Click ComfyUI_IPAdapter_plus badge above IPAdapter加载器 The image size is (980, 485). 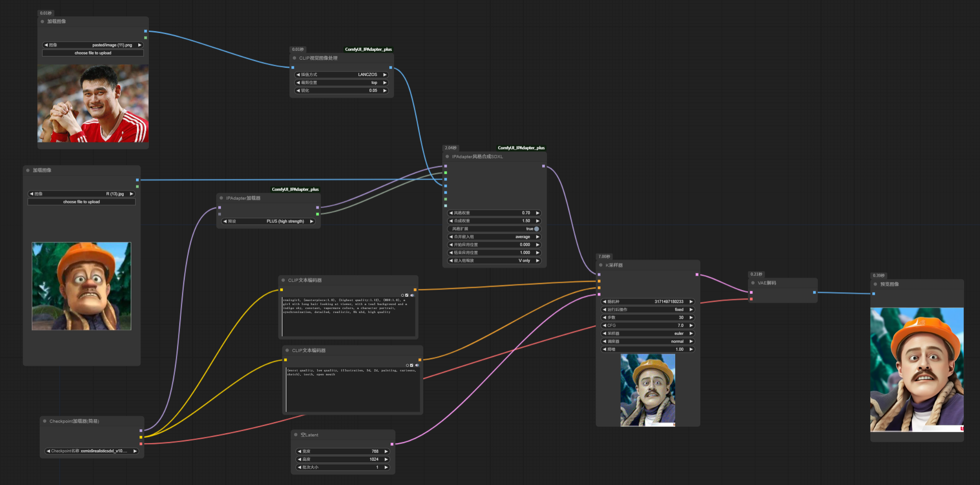[x=295, y=189]
